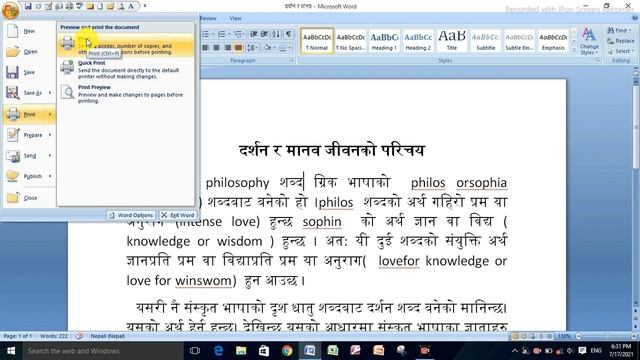
Task: Apply the Heading 1 style
Action: (x=384, y=40)
